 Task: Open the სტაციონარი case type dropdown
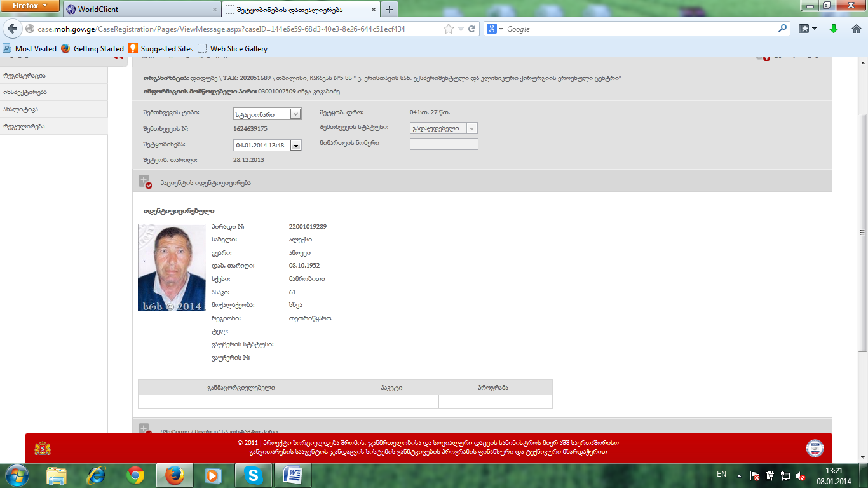[x=295, y=114]
